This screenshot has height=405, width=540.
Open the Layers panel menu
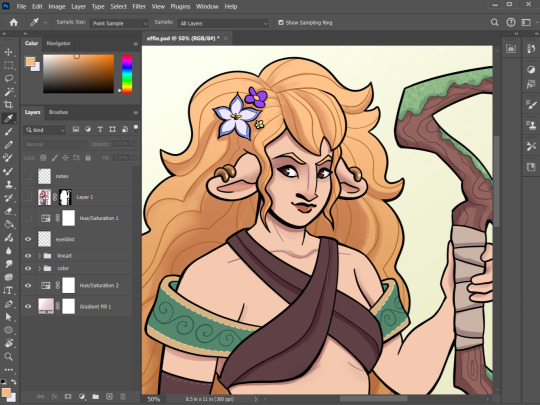135,113
